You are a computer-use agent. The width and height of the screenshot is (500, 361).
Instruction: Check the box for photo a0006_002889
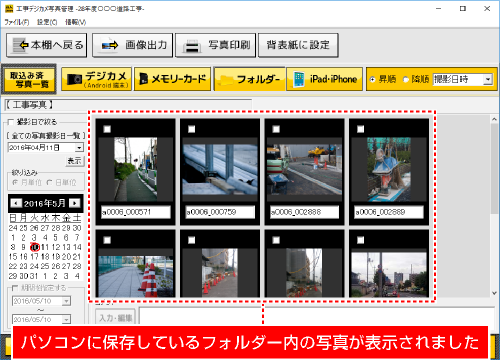(x=361, y=129)
